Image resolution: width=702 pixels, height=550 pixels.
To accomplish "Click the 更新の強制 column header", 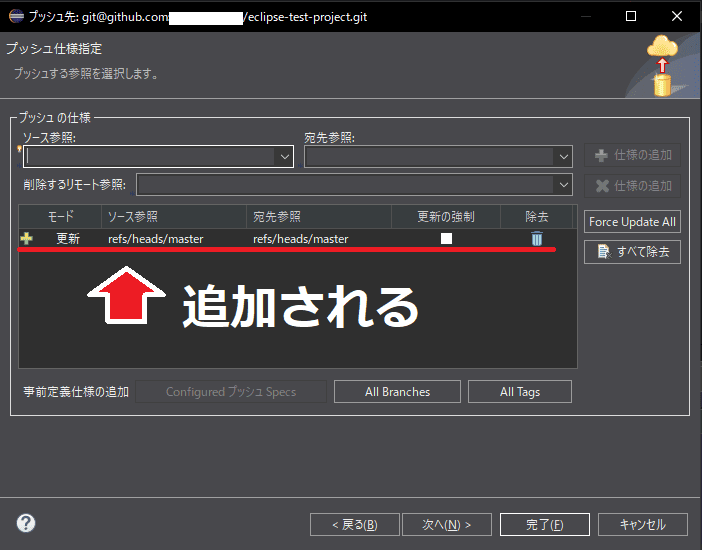I will click(x=446, y=216).
